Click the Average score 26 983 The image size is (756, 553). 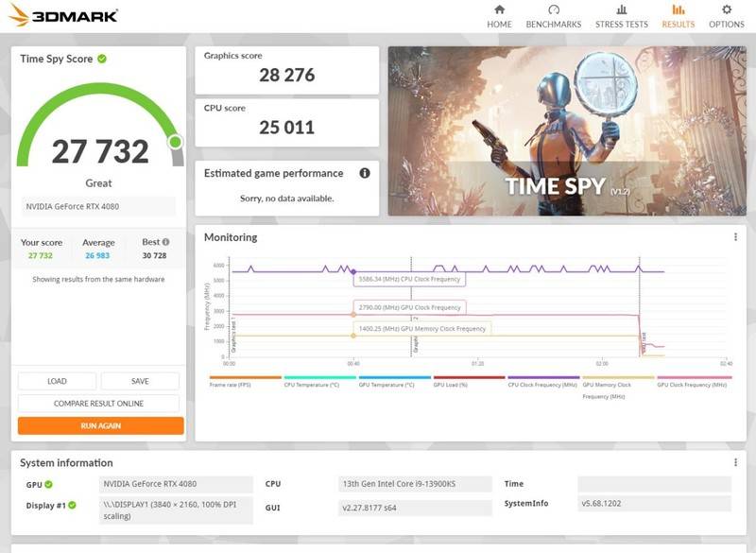[x=97, y=255]
